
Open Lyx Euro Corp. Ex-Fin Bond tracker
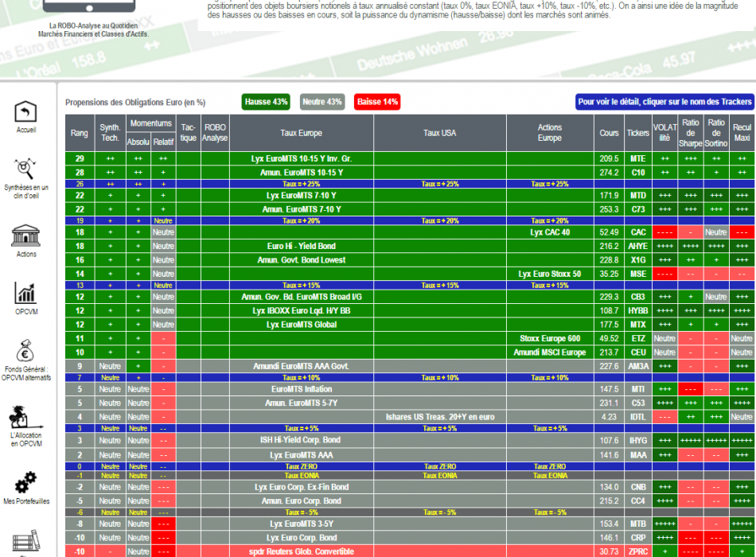pyautogui.click(x=302, y=487)
